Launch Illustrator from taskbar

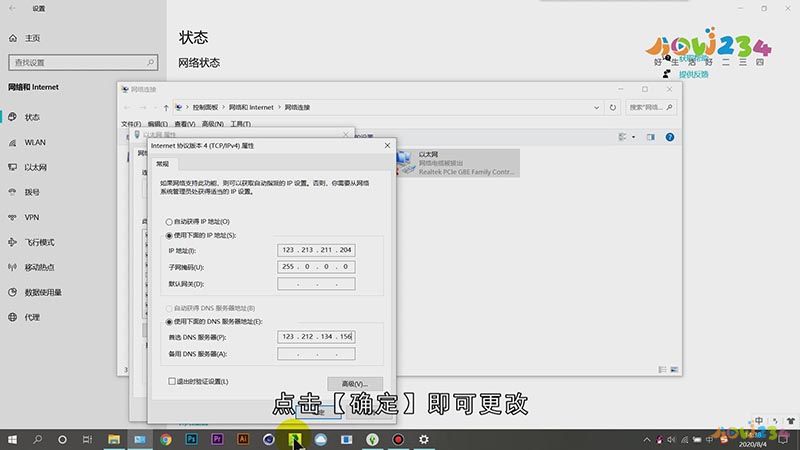[x=243, y=439]
